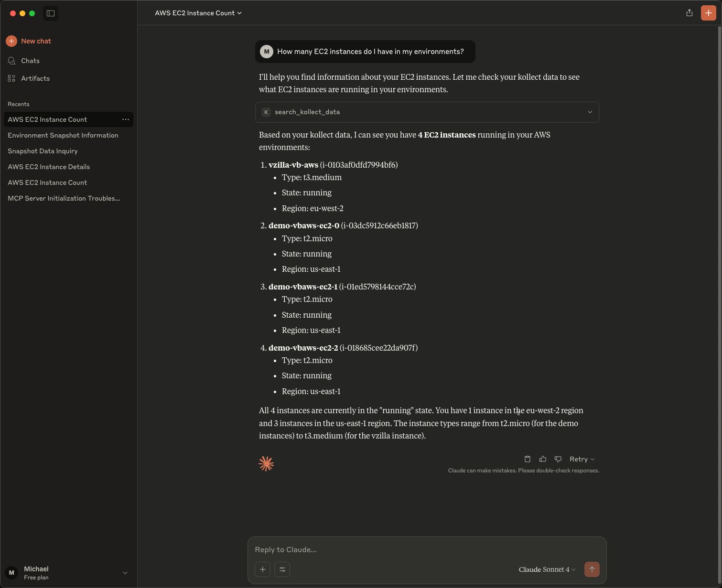
Task: Open the Claude Sonnet 4 model selector
Action: (547, 569)
